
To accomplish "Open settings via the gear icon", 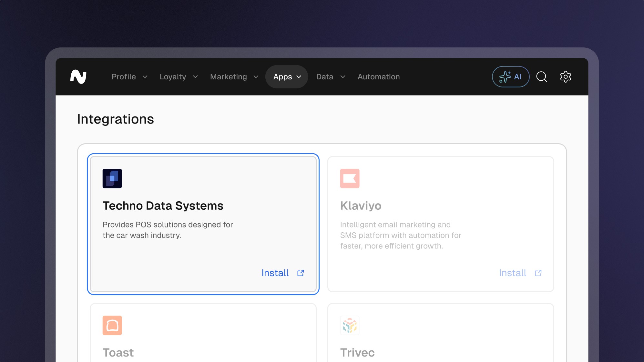I will coord(565,77).
